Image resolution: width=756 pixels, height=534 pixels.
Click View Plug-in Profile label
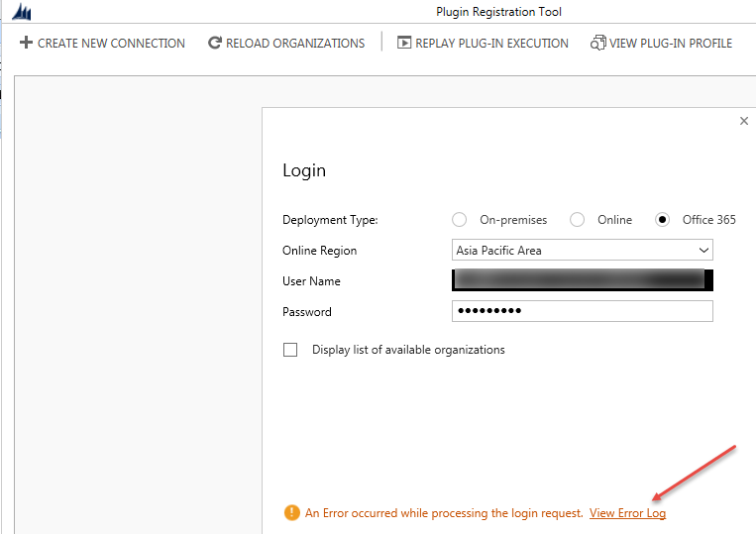coord(671,44)
